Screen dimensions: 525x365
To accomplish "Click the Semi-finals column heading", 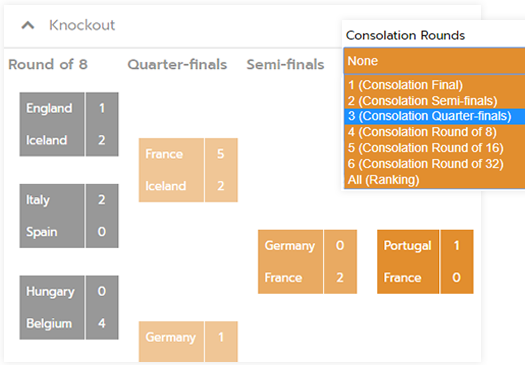I will point(285,64).
